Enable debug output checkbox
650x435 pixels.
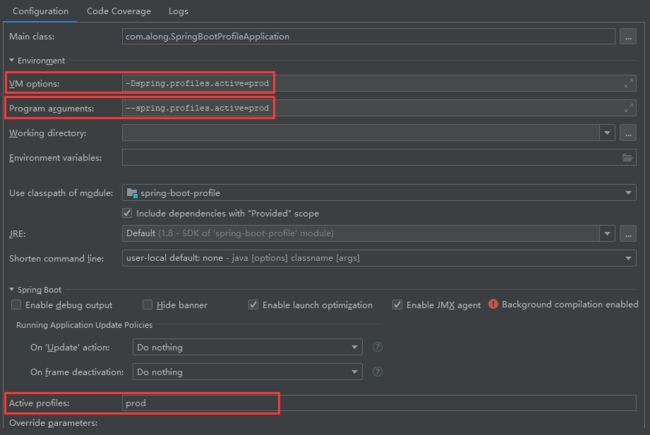click(x=16, y=305)
